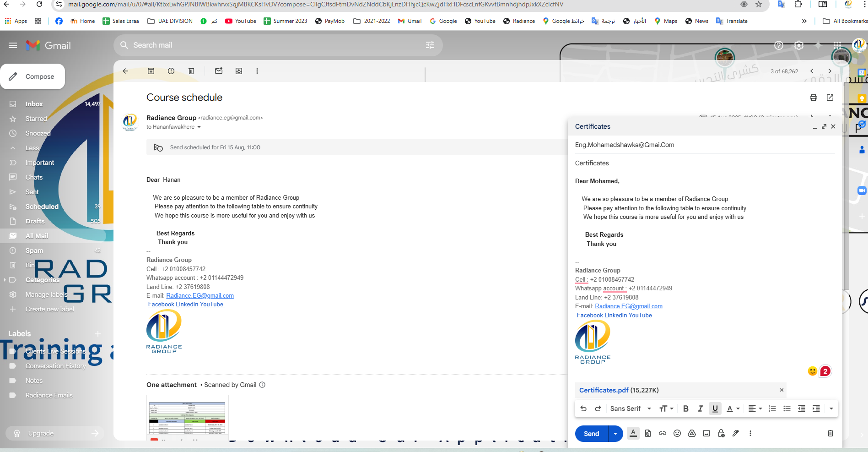Expand the Categories section

point(5,280)
